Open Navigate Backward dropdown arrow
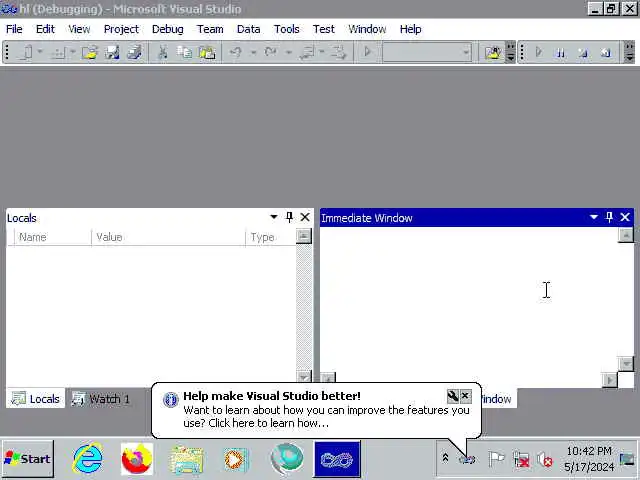 (x=322, y=52)
